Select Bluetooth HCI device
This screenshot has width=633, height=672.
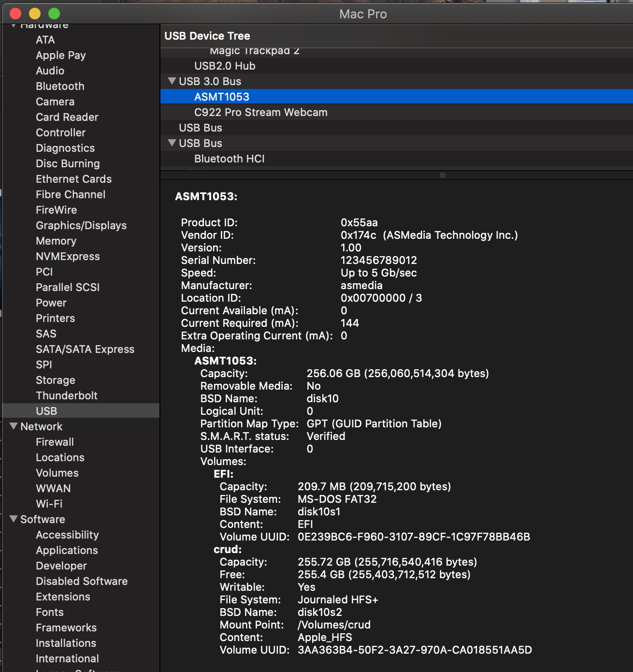click(x=396, y=159)
